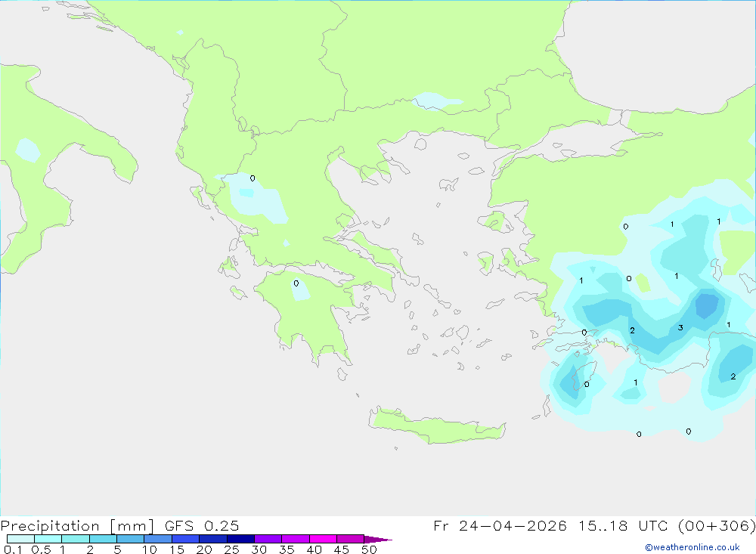Select the 20–25 mm dark blue swatch

[x=212, y=539]
